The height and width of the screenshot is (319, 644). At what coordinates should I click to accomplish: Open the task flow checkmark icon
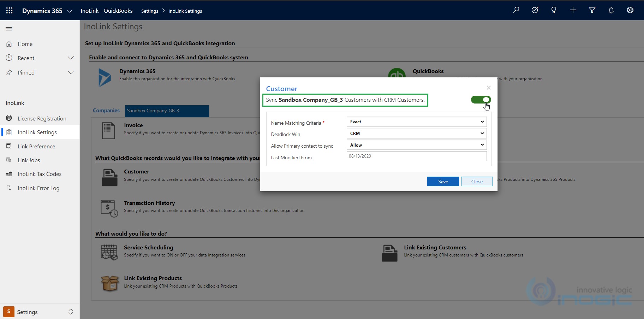(x=535, y=10)
